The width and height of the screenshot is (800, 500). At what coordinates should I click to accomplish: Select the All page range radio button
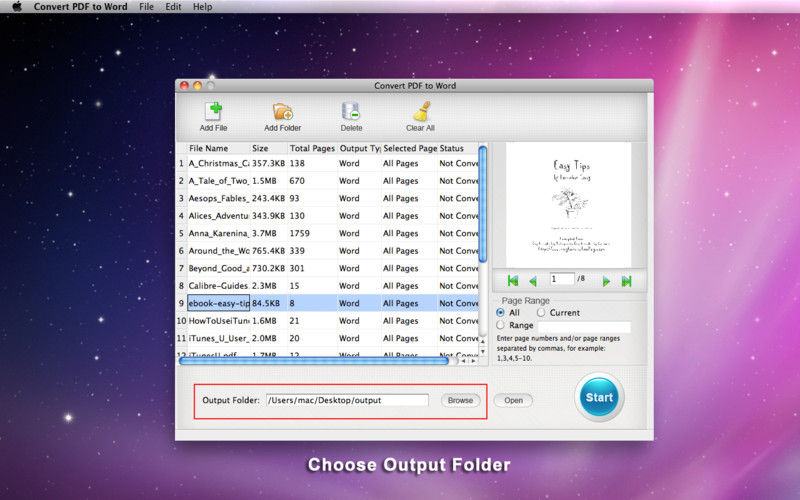(x=501, y=312)
